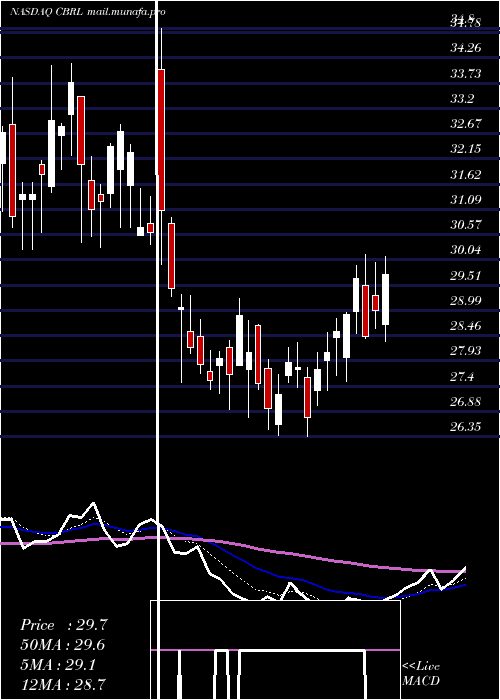Click the tall red candlestick reaching 33.73
This screenshot has height=700, width=500.
[161, 140]
